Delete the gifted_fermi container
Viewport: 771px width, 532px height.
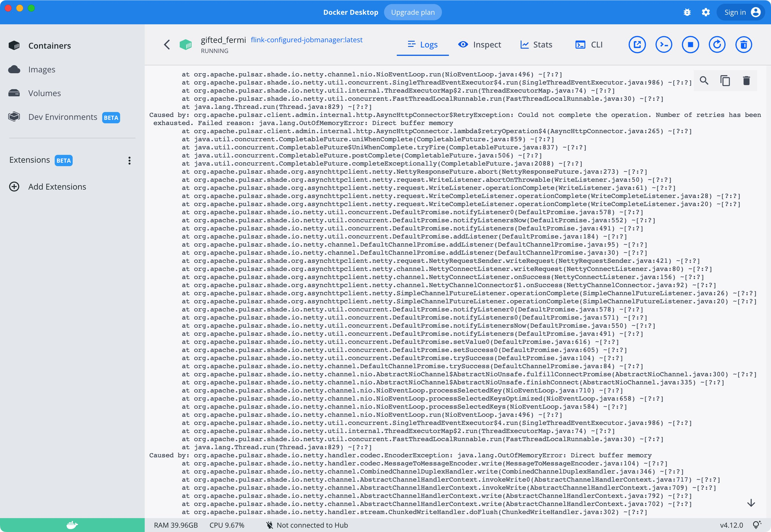click(x=744, y=45)
